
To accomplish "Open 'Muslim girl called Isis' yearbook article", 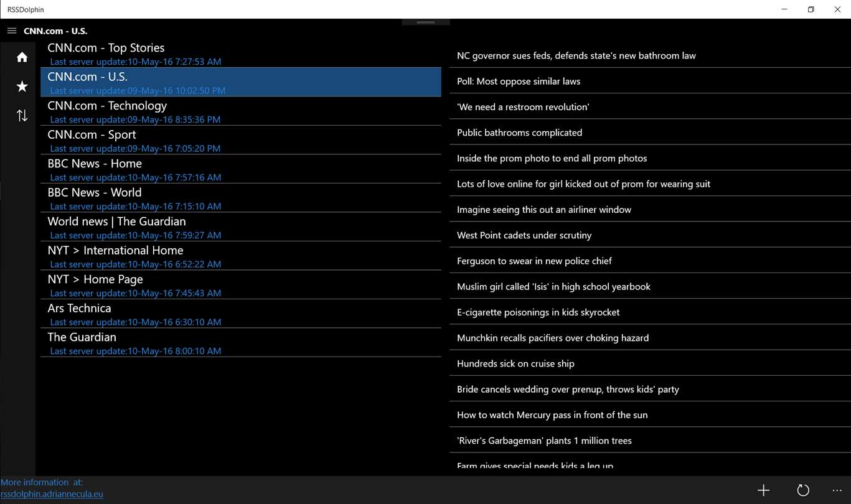I will point(650,286).
